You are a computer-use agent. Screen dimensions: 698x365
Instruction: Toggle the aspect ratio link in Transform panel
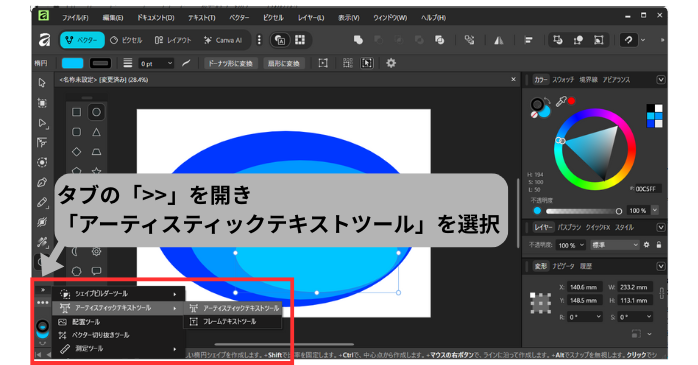(x=661, y=293)
